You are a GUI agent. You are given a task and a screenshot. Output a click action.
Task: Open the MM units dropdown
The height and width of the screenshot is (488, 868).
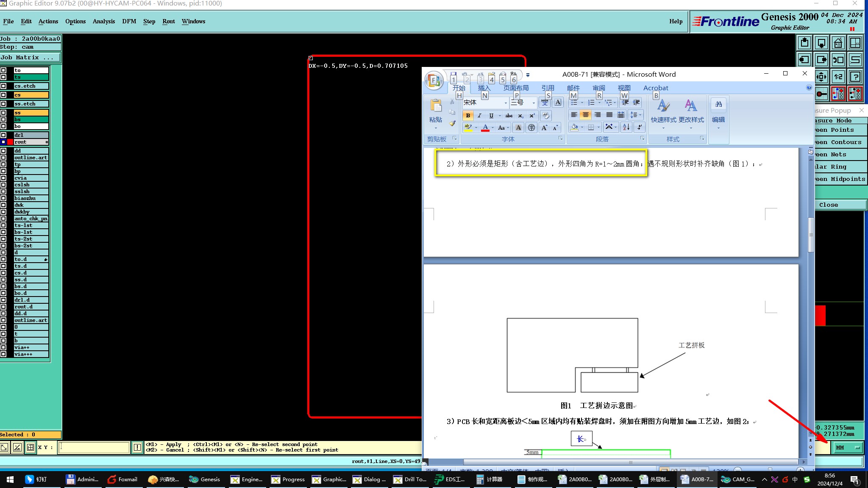(848, 447)
